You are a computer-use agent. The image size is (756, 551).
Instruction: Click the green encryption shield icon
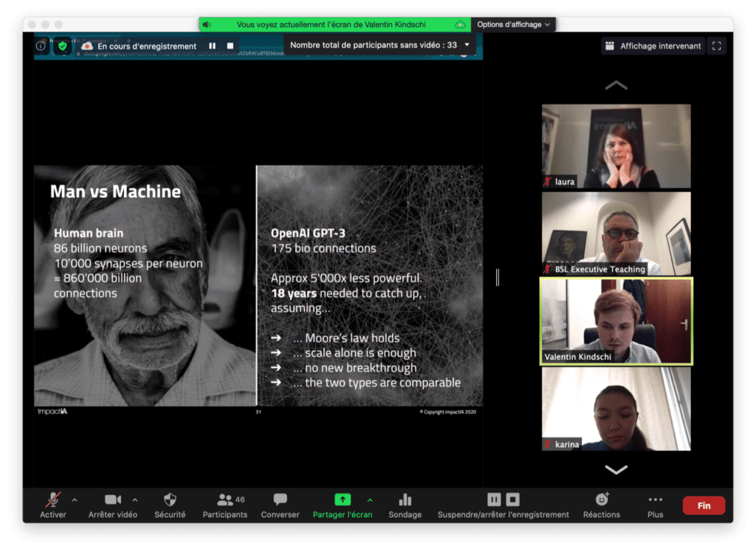(63, 46)
